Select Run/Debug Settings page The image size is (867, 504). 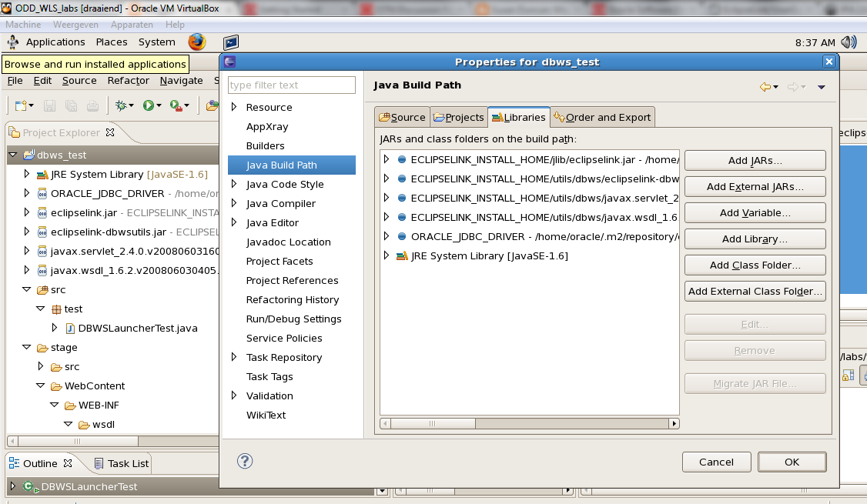point(293,319)
